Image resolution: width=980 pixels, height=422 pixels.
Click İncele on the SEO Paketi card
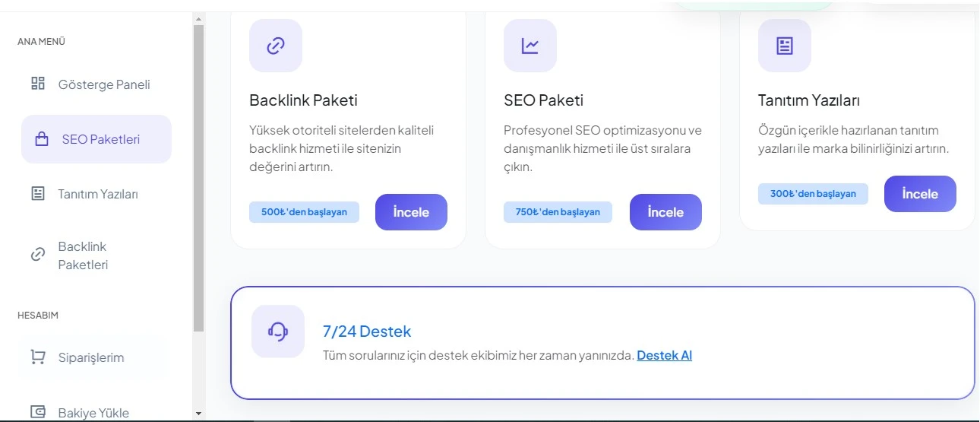pos(665,212)
